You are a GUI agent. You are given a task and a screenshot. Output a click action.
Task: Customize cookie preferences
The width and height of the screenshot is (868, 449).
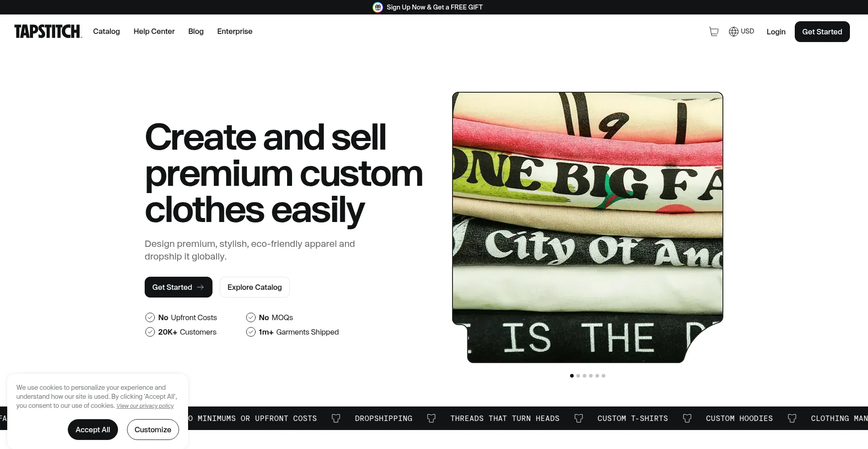(x=153, y=430)
